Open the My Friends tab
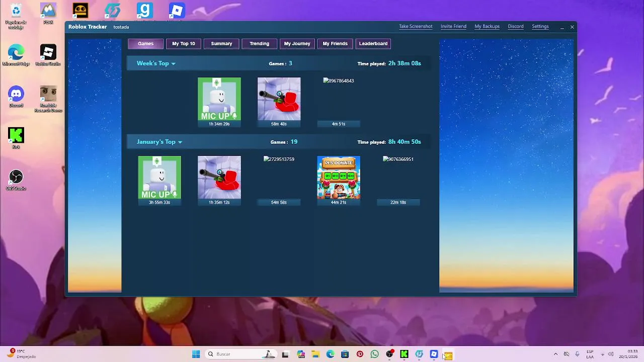 (x=335, y=44)
